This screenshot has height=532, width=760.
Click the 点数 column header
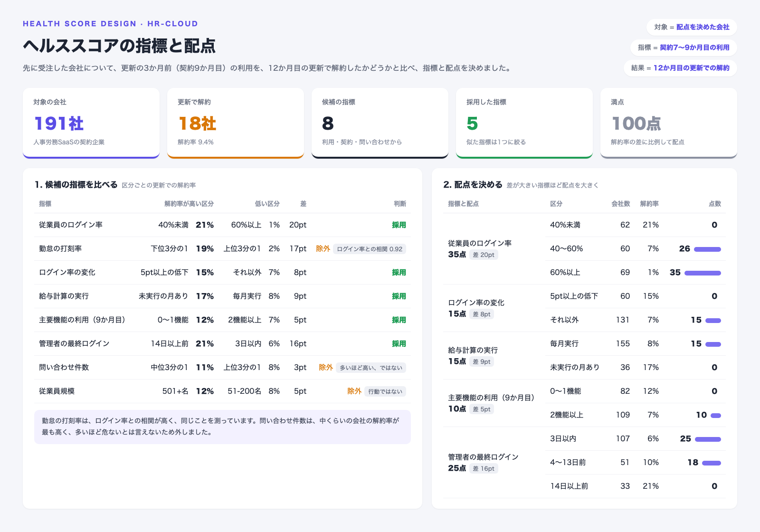715,204
